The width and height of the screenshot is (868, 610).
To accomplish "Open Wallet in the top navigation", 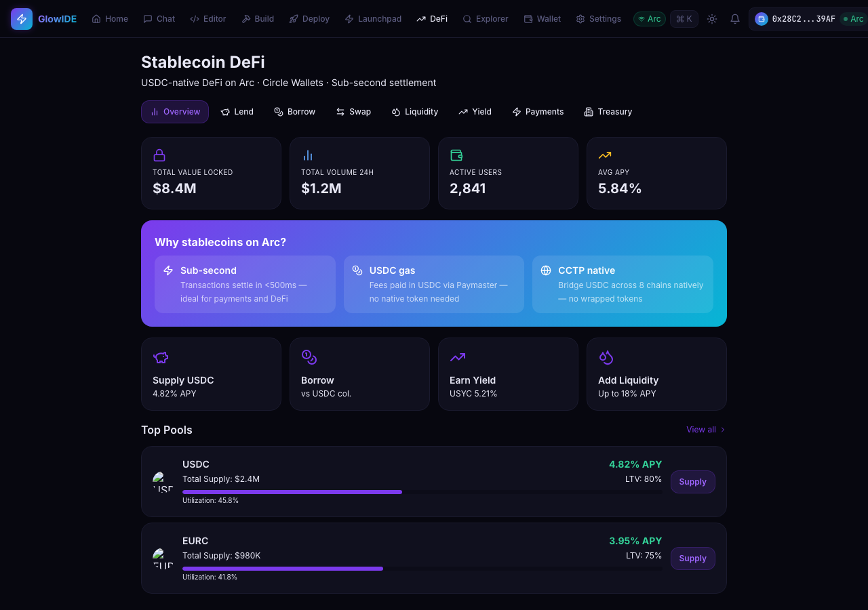I will (x=542, y=19).
